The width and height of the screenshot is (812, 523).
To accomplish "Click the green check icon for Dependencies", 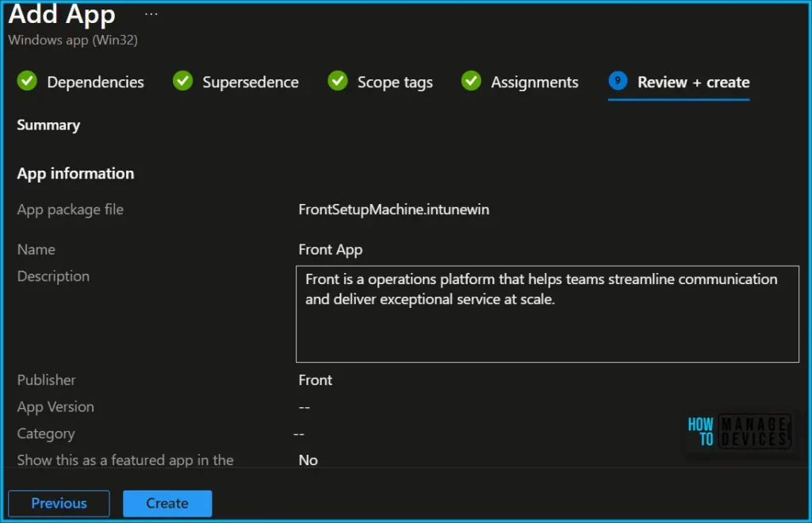I will 27,81.
